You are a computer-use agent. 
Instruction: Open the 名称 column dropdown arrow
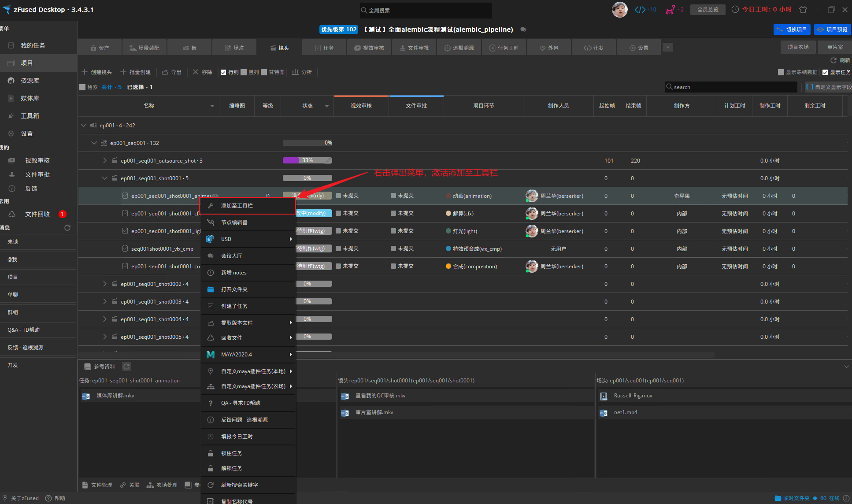click(x=212, y=106)
